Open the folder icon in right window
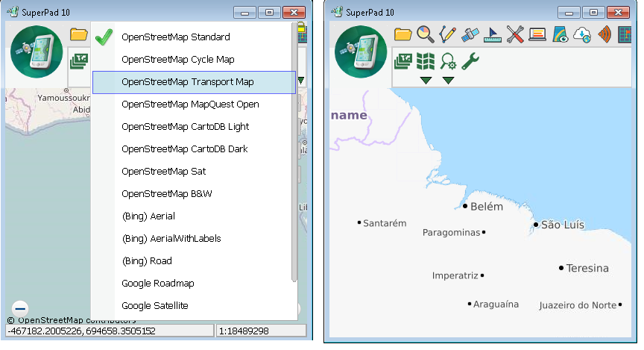 [402, 34]
